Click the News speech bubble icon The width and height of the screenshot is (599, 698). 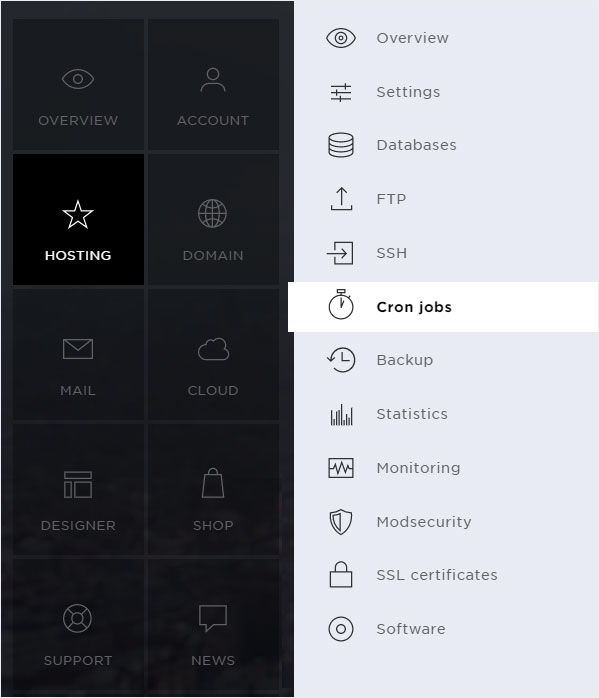(x=213, y=618)
